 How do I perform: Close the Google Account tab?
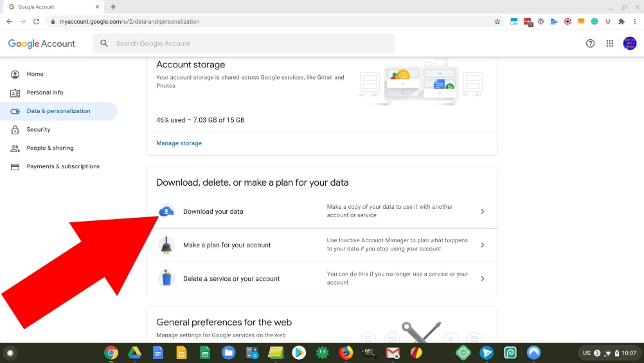[97, 7]
